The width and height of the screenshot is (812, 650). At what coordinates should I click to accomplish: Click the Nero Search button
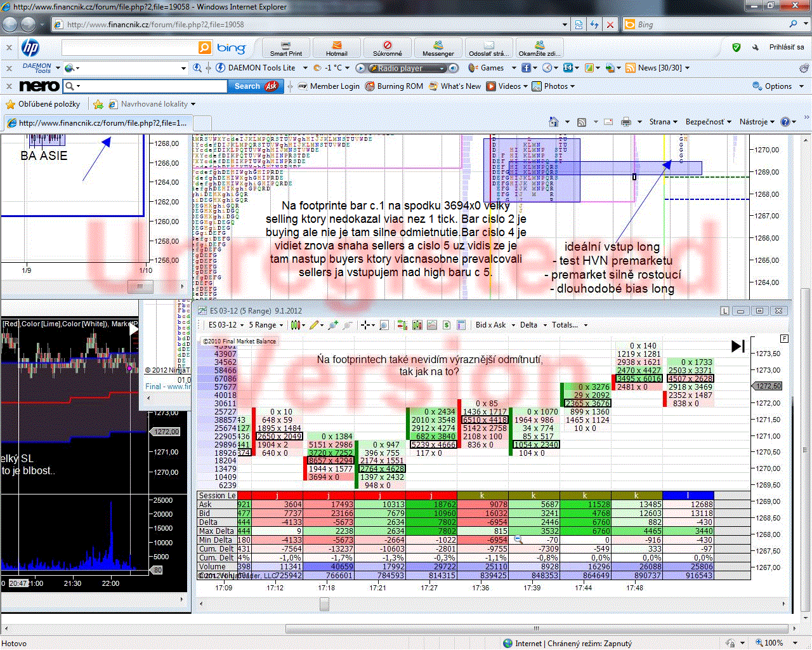point(247,86)
